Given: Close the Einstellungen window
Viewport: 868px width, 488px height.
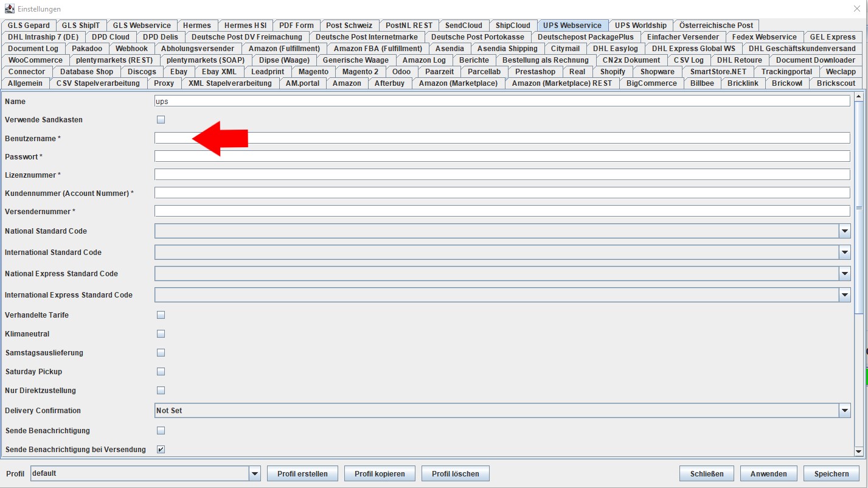Looking at the screenshot, I should pyautogui.click(x=857, y=9).
